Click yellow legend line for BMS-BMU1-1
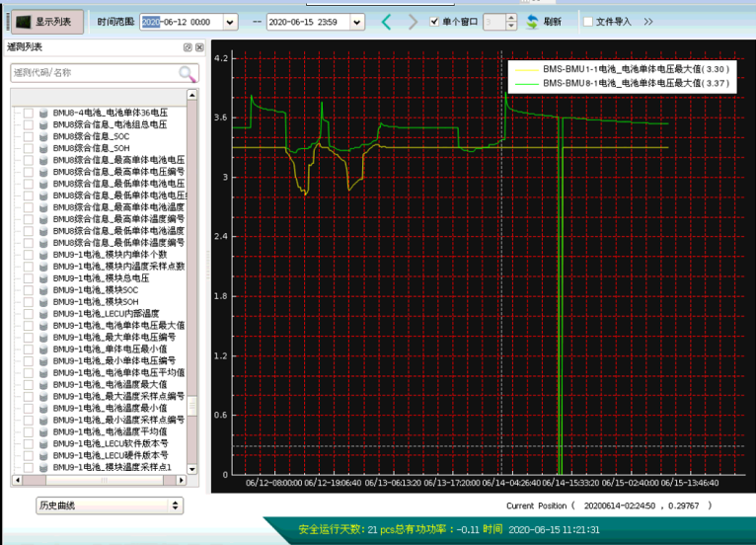756x545 pixels. click(x=526, y=70)
